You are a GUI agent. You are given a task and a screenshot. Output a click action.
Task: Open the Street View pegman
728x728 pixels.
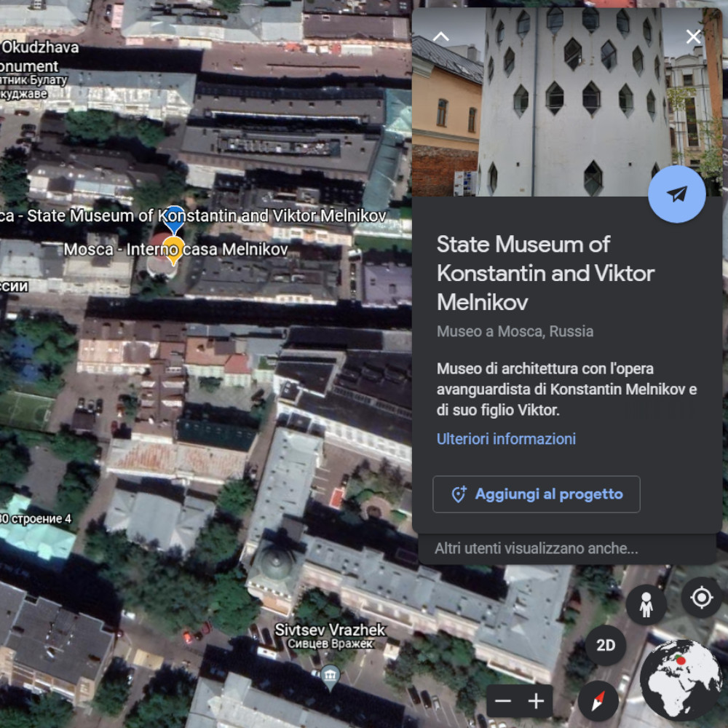click(x=646, y=604)
